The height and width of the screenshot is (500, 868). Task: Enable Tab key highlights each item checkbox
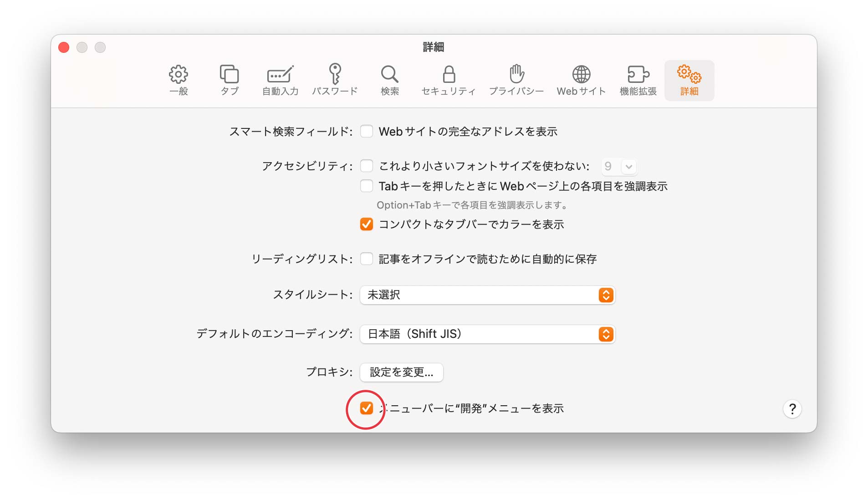pos(367,186)
